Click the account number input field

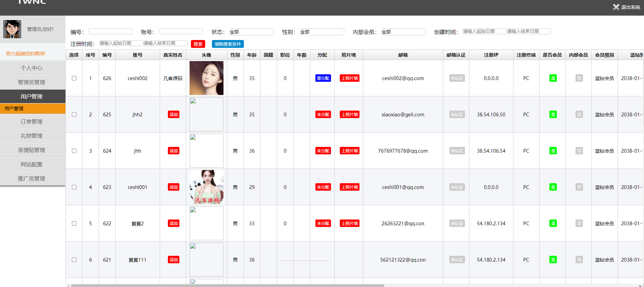point(181,32)
